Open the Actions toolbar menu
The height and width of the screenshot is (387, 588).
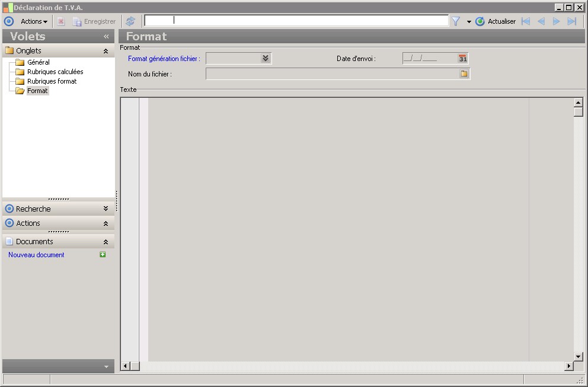[x=34, y=21]
